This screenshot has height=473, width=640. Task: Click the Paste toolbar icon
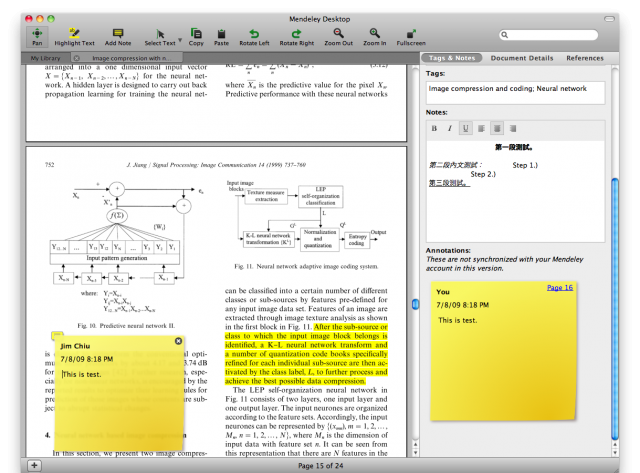pyautogui.click(x=221, y=37)
